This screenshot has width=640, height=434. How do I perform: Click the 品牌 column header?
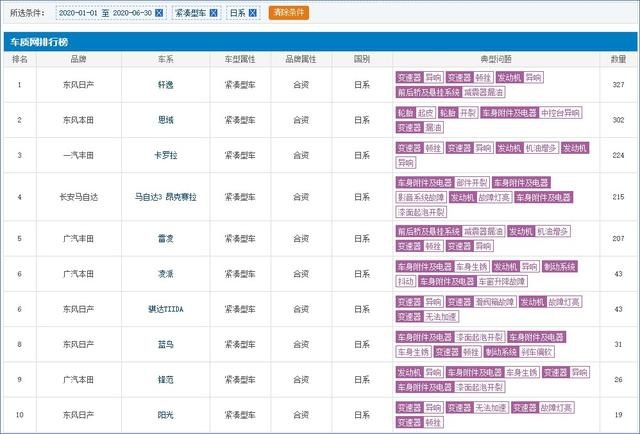[78, 59]
